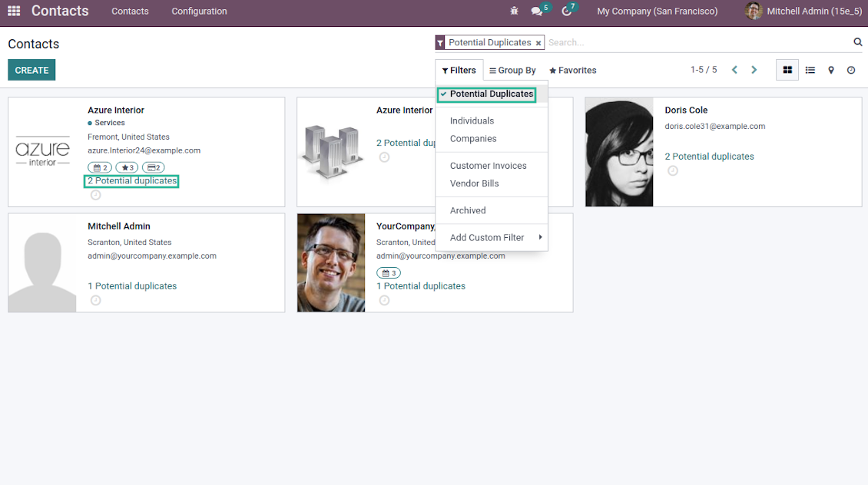The width and height of the screenshot is (868, 485).
Task: Click activity clock on second Azure Interior card
Action: coord(384,157)
